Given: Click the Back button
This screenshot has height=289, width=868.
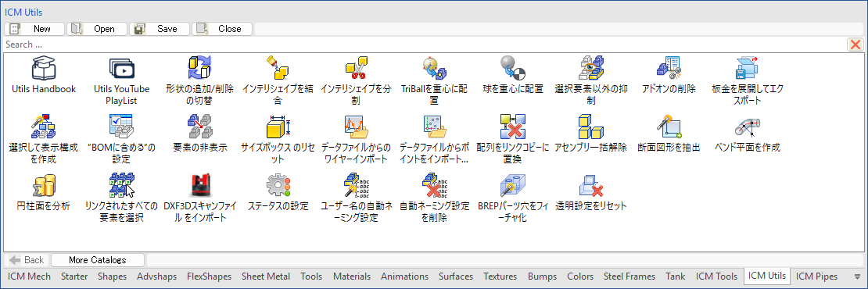Looking at the screenshot, I should point(27,260).
